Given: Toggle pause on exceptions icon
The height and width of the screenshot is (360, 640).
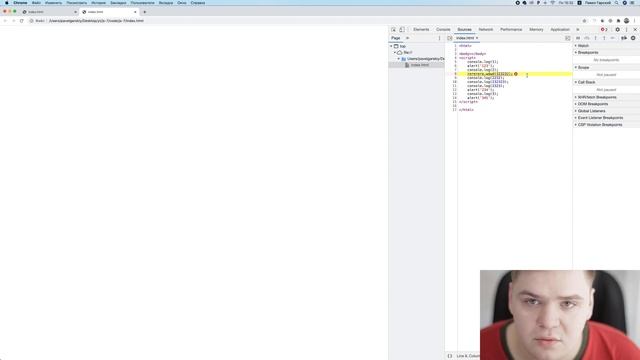Looking at the screenshot, I should click(x=633, y=38).
